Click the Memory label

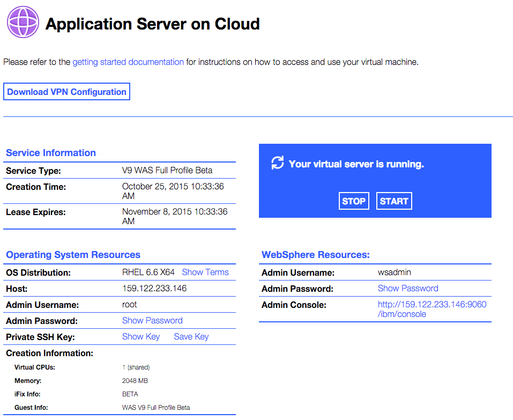(x=28, y=381)
